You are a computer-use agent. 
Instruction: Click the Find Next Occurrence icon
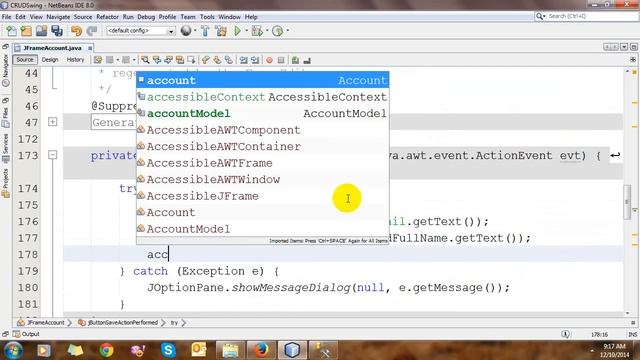(x=168, y=60)
